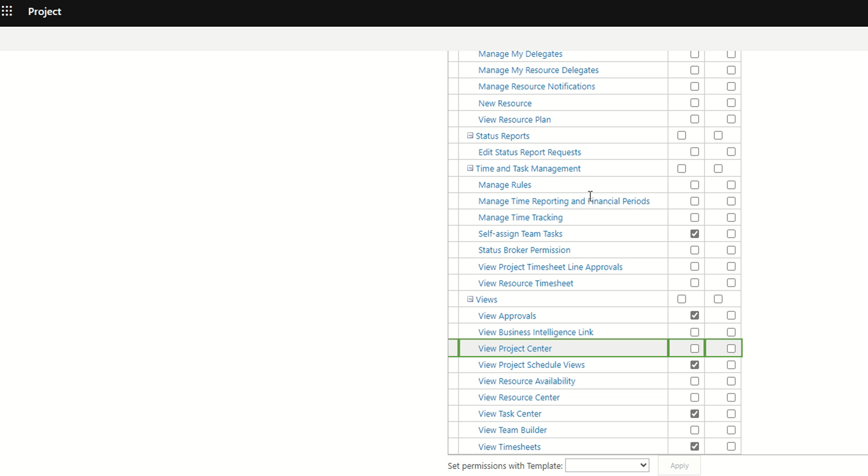Click the Project app title
Screen dimensions: 868x476
tap(44, 12)
